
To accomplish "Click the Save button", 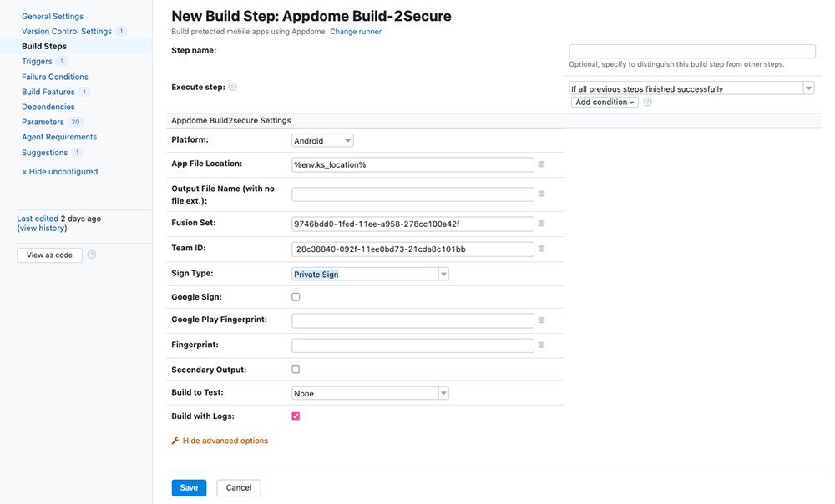I will [x=189, y=487].
